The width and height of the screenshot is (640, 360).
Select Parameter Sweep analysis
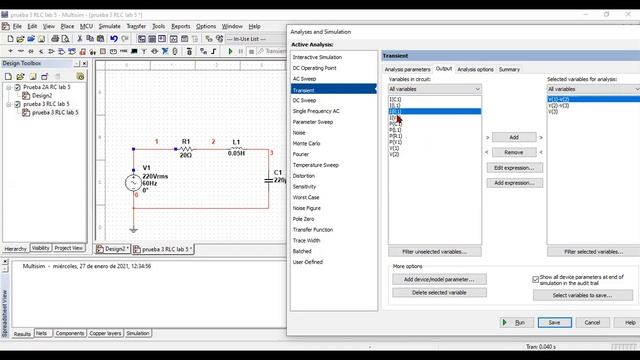tap(313, 122)
